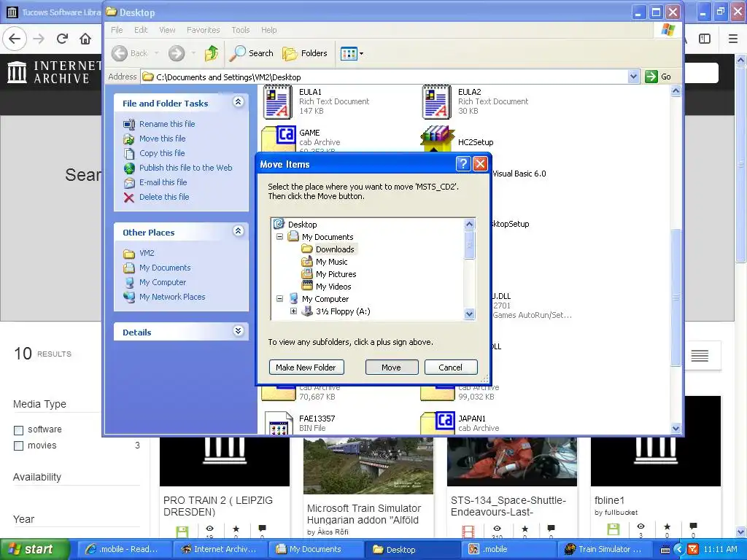The height and width of the screenshot is (560, 747).
Task: Select the GAME cab Archive icon
Action: (x=279, y=139)
